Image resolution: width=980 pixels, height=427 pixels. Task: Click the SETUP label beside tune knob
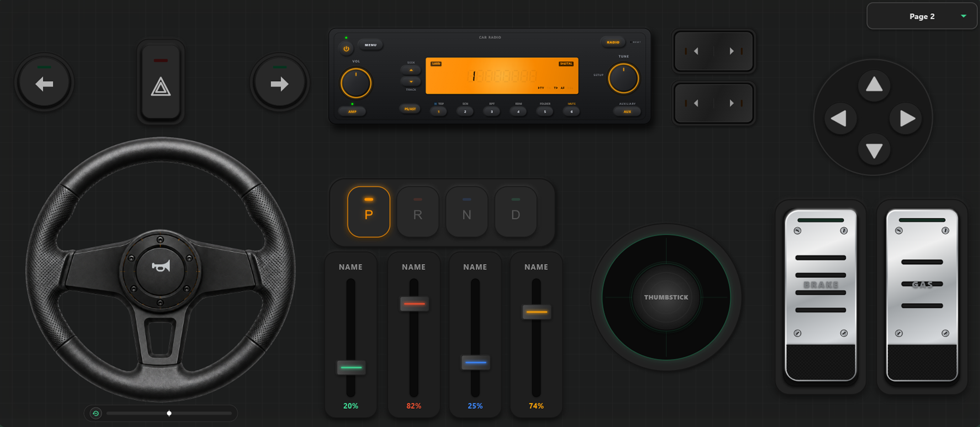pyautogui.click(x=599, y=75)
